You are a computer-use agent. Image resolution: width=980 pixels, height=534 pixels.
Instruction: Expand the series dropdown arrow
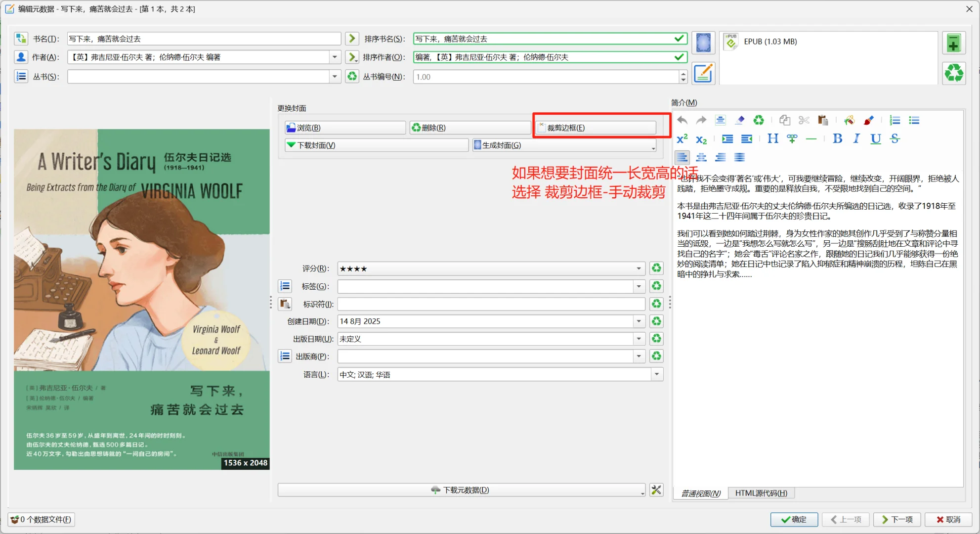click(x=335, y=77)
